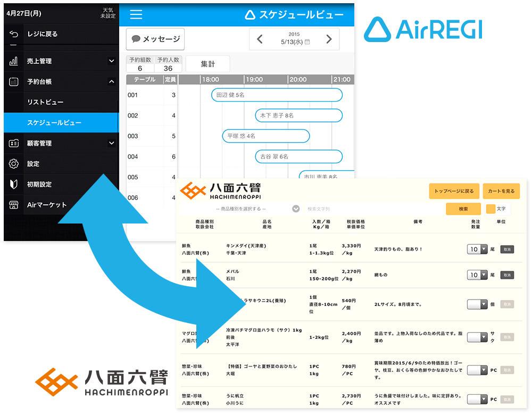Collapse the 予約台帳 menu chevron
This screenshot has width=532, height=414.
111,81
